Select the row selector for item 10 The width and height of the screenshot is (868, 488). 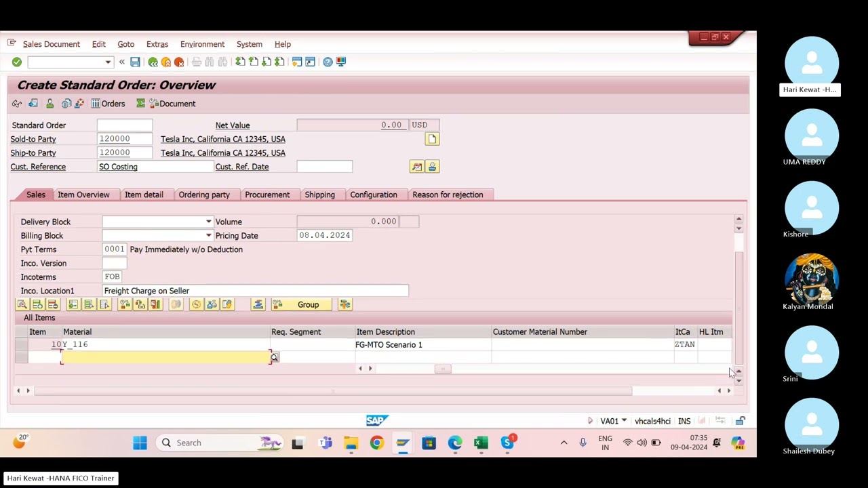(22, 345)
